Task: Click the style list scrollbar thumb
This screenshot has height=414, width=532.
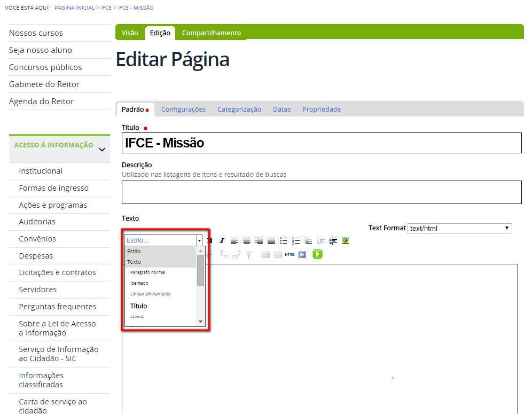Action: click(x=200, y=270)
